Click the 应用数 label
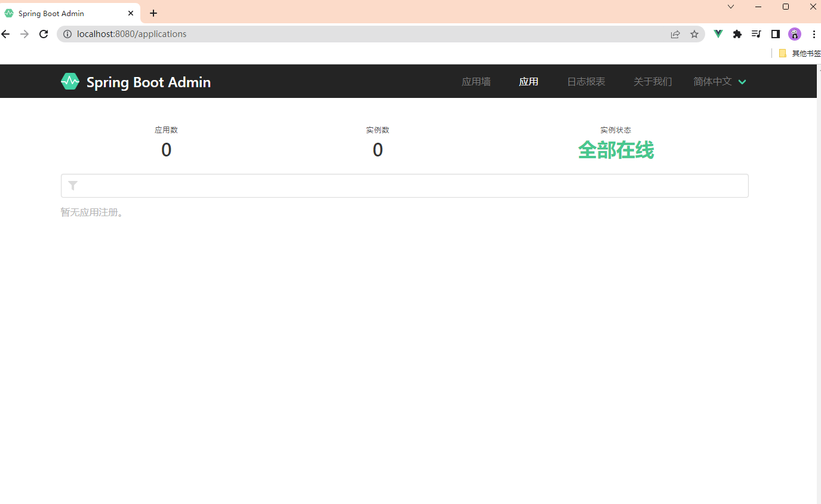 pos(166,130)
